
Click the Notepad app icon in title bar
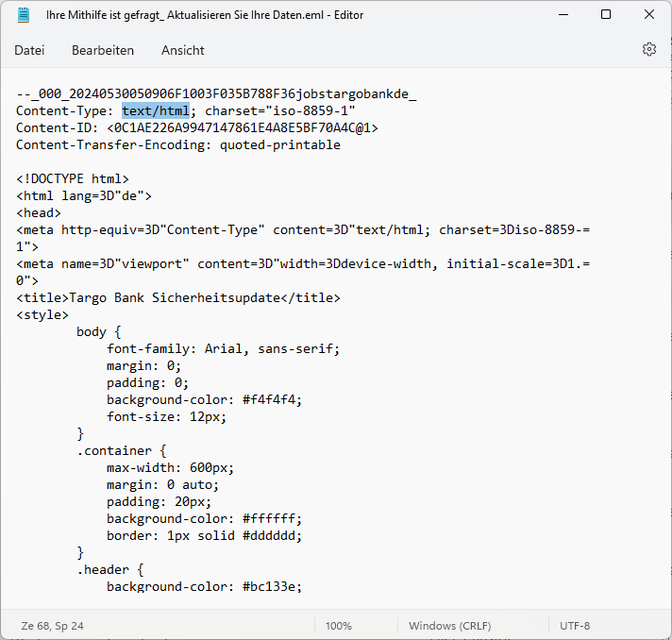[24, 15]
